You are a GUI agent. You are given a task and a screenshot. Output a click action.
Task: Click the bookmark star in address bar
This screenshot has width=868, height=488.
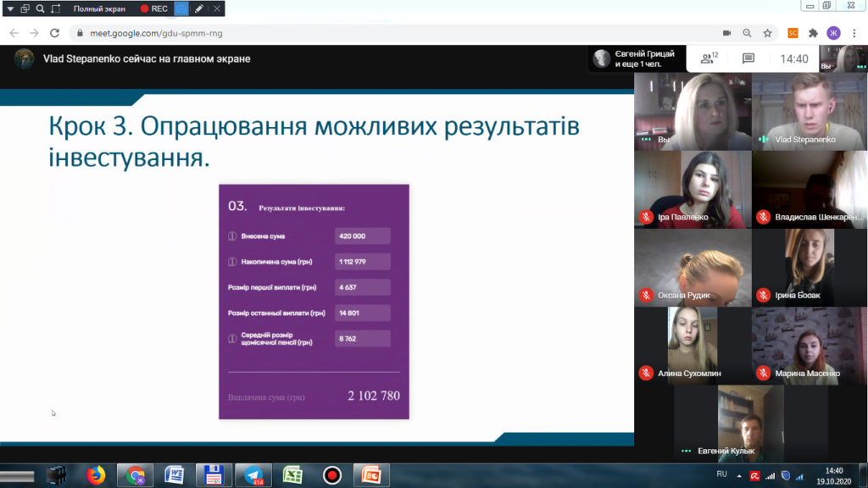767,33
